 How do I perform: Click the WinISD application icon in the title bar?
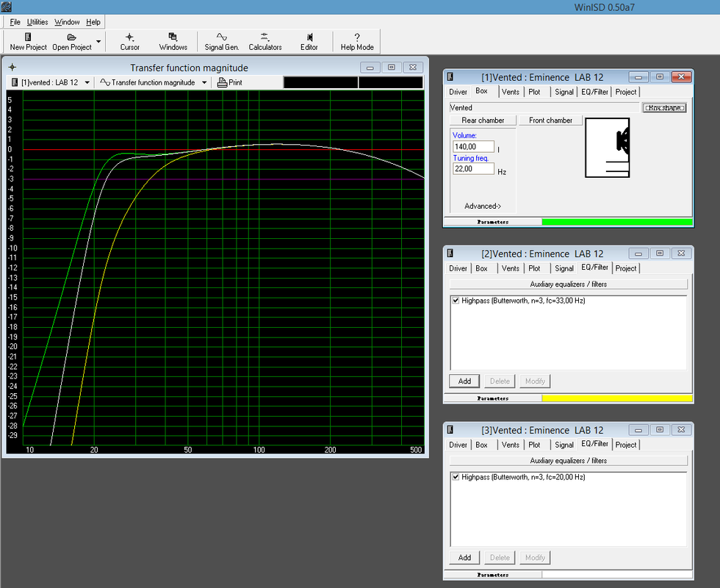[6, 7]
